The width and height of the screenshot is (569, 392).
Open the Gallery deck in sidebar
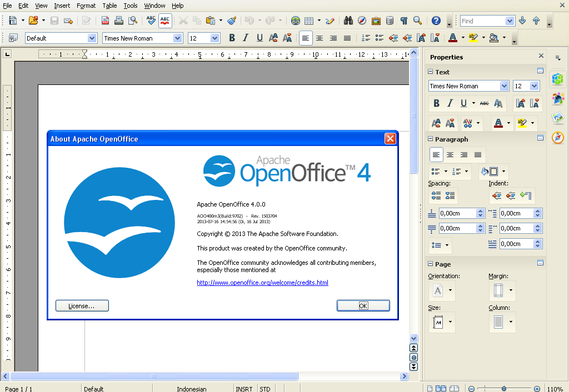[x=558, y=118]
